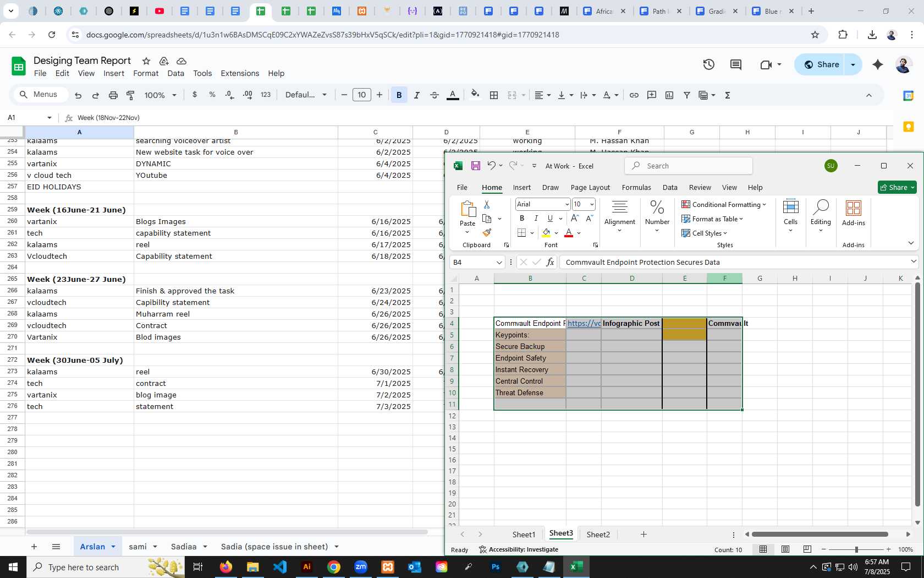Open Format as Table dropdown in Excel
924x578 pixels.
(x=712, y=219)
